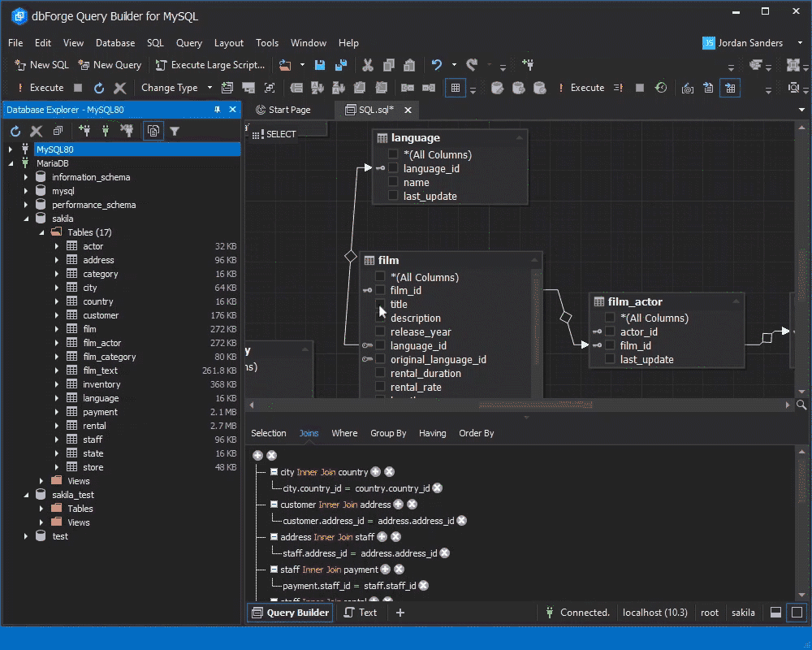Check last_update in film_actor table
Screen dimensions: 812x650
pyautogui.click(x=610, y=359)
